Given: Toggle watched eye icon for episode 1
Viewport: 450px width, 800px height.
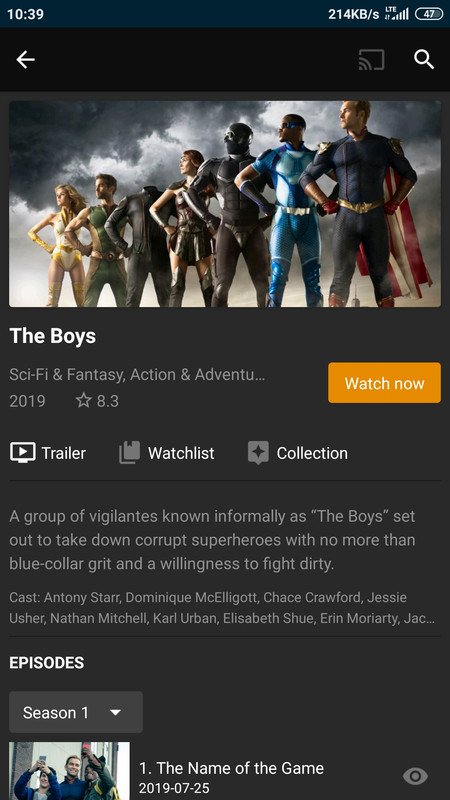Looking at the screenshot, I should (415, 777).
